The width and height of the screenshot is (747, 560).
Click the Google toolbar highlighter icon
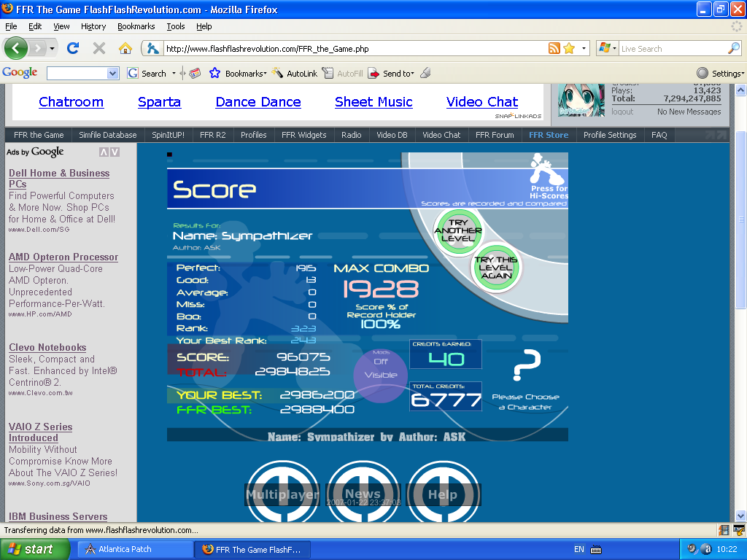tap(425, 73)
